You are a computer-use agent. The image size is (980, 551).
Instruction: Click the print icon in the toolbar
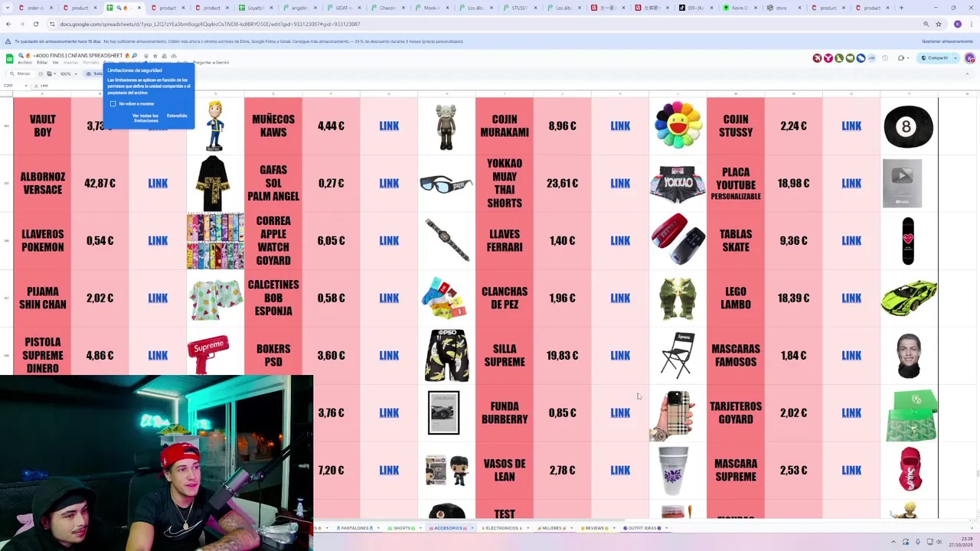[x=41, y=73]
